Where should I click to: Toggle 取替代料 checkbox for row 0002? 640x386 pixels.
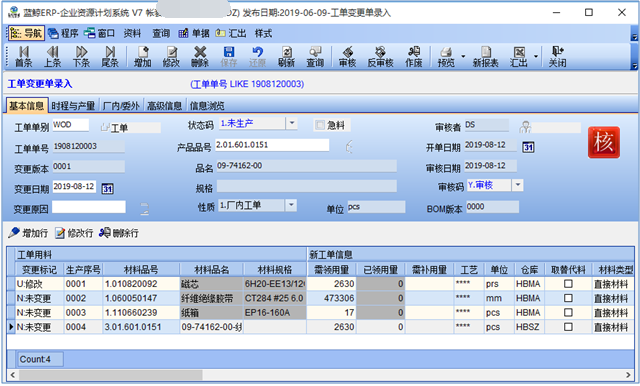[x=568, y=298]
